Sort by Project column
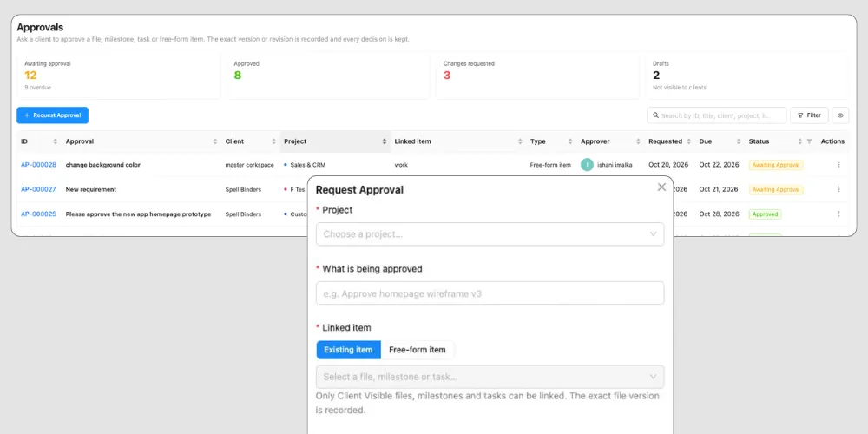The image size is (868, 434). pyautogui.click(x=385, y=141)
